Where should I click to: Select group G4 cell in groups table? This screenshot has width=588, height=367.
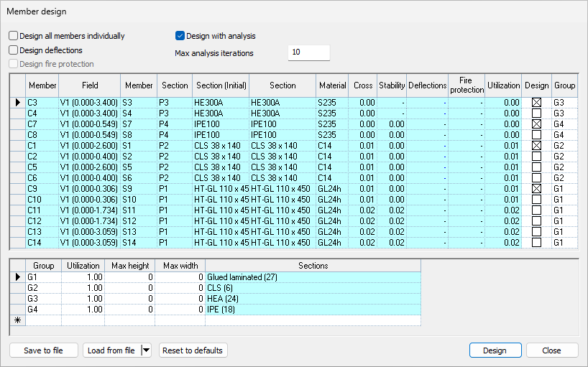[x=44, y=310]
